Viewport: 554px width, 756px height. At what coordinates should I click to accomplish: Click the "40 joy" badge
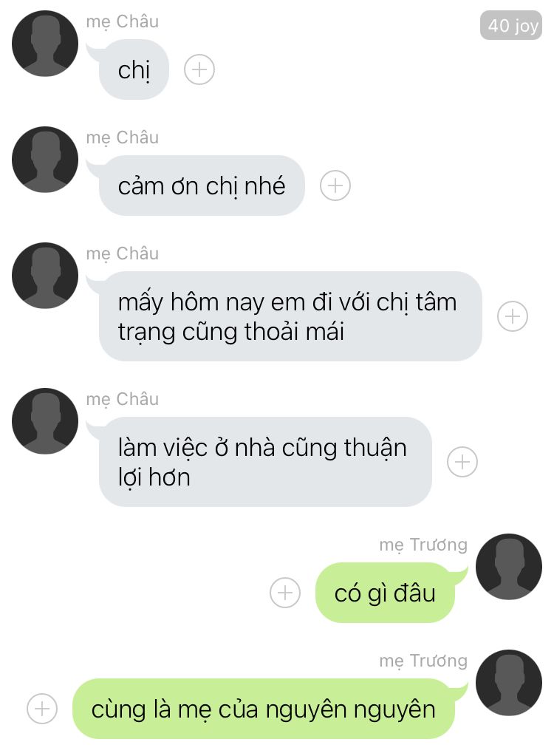[511, 25]
